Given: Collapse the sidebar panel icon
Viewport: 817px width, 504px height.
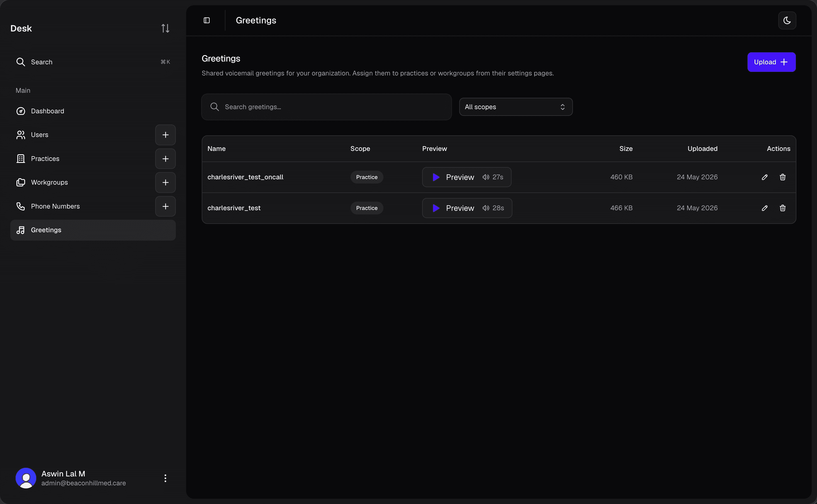Looking at the screenshot, I should point(207,20).
